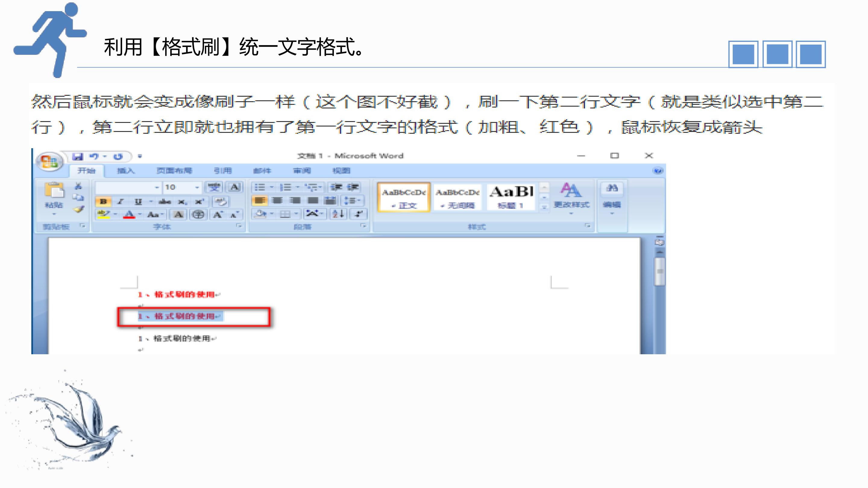This screenshot has height=488, width=868.
Task: Switch to the 引用 tab
Action: pos(223,171)
